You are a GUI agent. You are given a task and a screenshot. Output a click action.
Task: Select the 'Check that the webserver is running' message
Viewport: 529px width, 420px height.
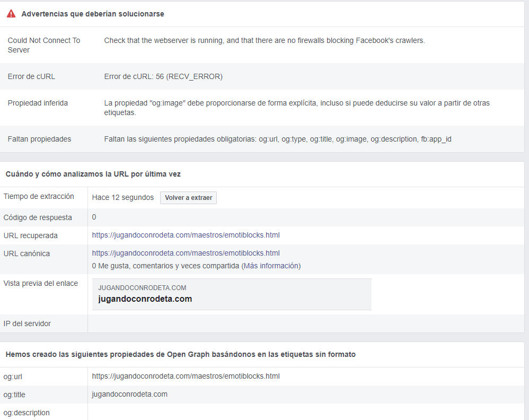click(x=264, y=40)
